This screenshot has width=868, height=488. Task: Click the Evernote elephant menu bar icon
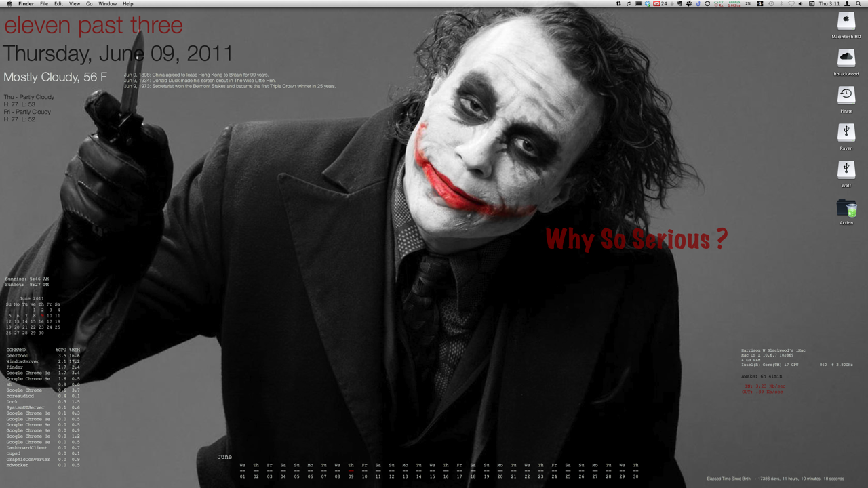click(679, 4)
